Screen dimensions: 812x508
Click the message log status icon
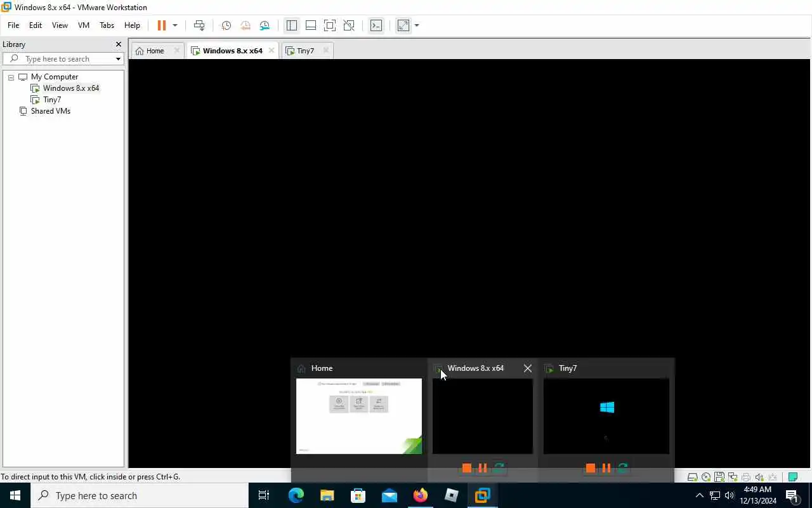792,477
